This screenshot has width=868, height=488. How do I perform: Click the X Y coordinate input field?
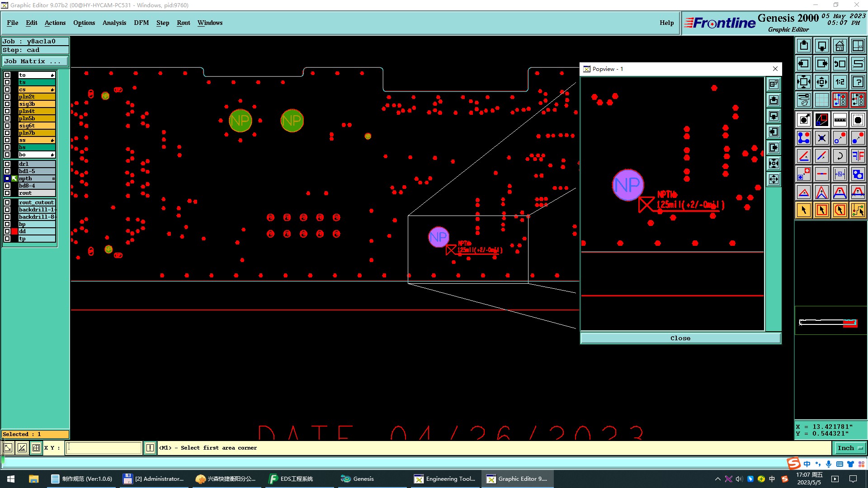pos(104,448)
